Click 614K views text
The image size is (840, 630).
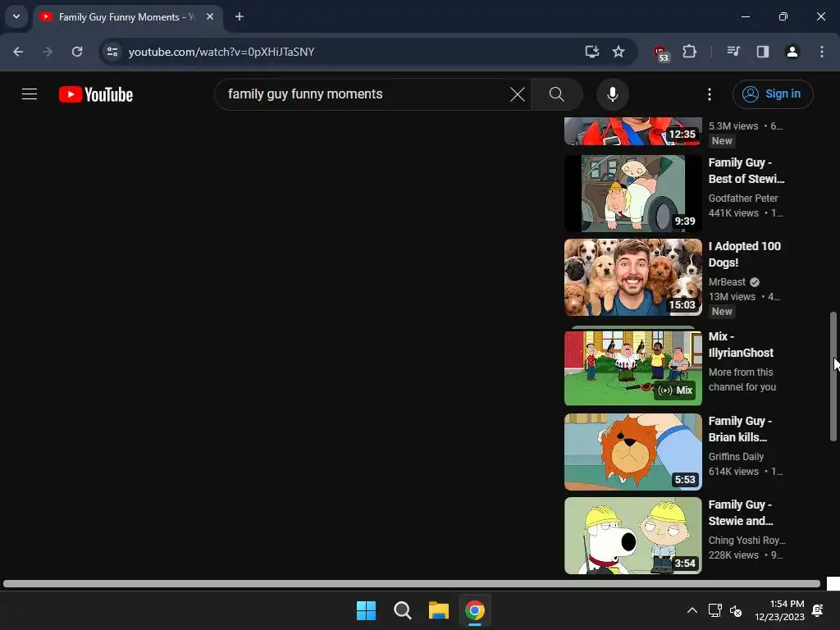click(x=733, y=472)
